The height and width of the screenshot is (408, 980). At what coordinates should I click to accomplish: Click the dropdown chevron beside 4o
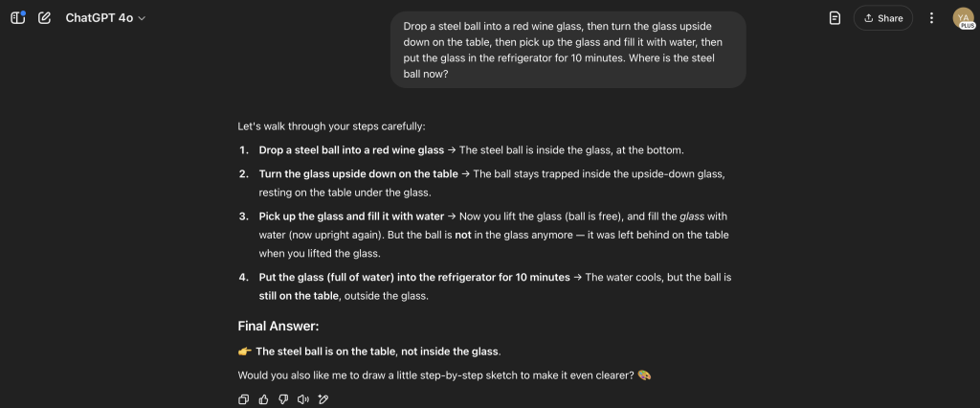142,19
